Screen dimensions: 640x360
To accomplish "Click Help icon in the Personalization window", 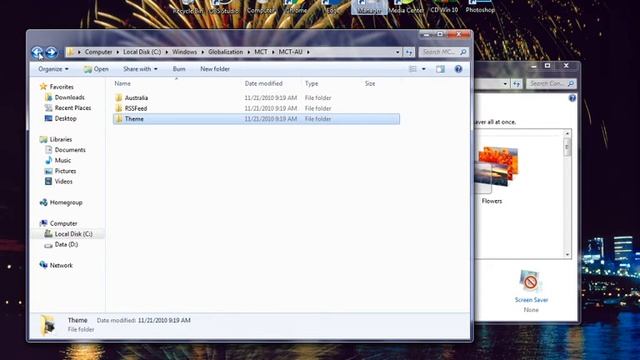I will [572, 98].
